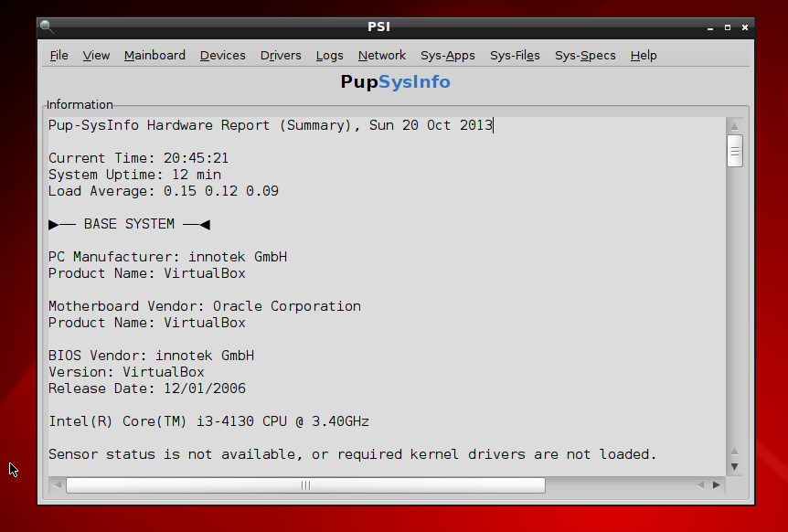Click the Version: VirtualBox line

tap(126, 372)
